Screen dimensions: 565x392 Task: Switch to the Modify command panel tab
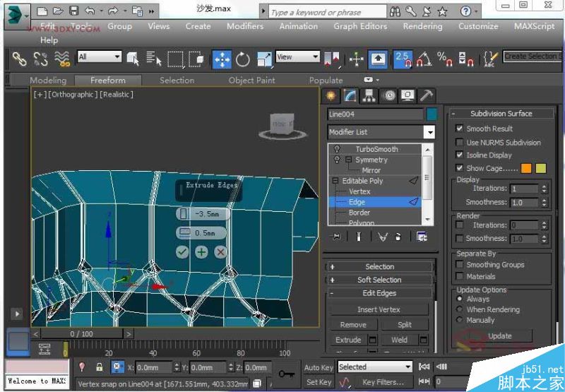pyautogui.click(x=350, y=95)
